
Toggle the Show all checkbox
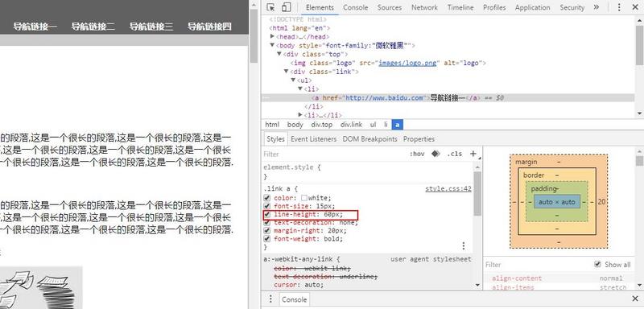coord(597,264)
